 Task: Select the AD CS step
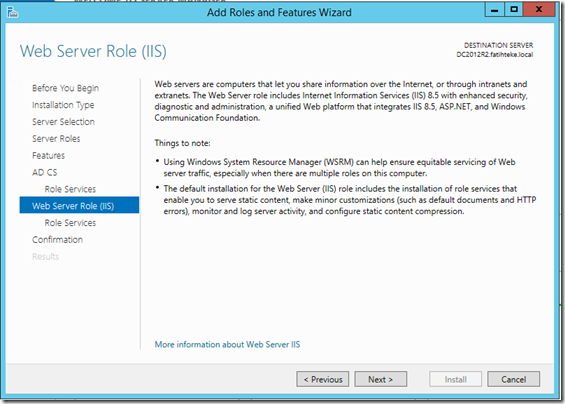pyautogui.click(x=45, y=173)
